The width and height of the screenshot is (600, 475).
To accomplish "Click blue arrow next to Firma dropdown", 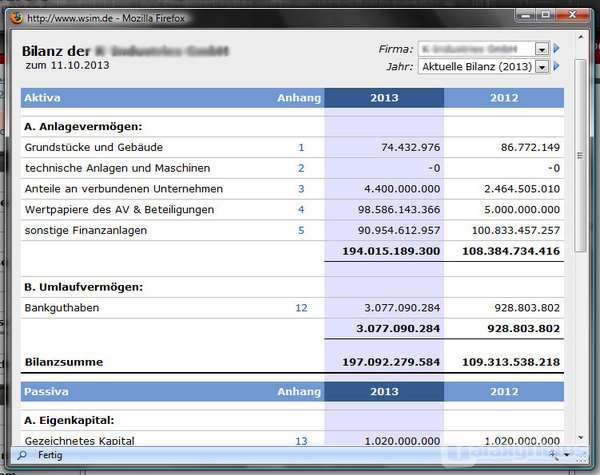I will (x=557, y=48).
